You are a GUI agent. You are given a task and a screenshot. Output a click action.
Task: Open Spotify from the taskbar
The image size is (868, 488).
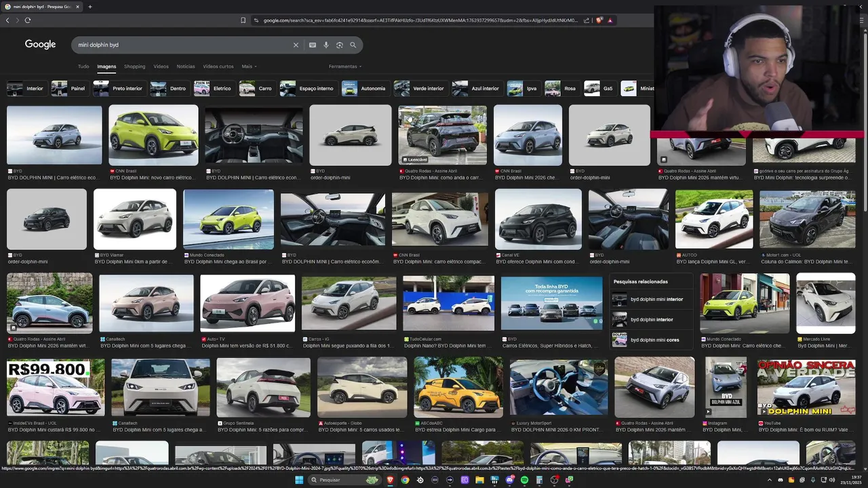524,480
